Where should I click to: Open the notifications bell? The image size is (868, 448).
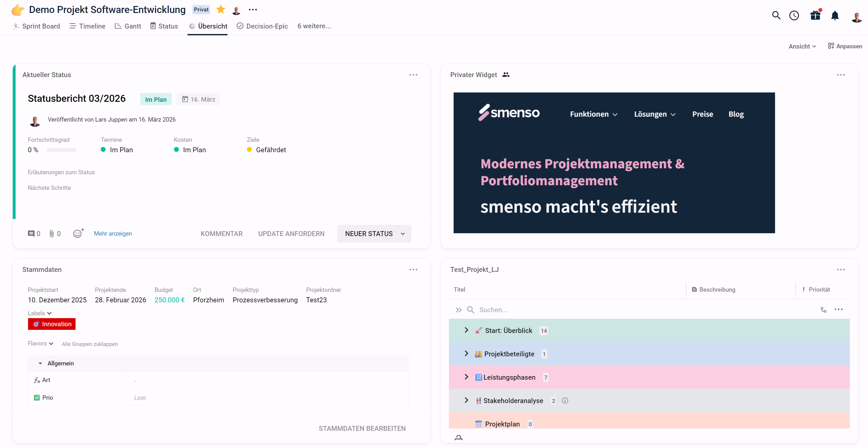tap(835, 16)
